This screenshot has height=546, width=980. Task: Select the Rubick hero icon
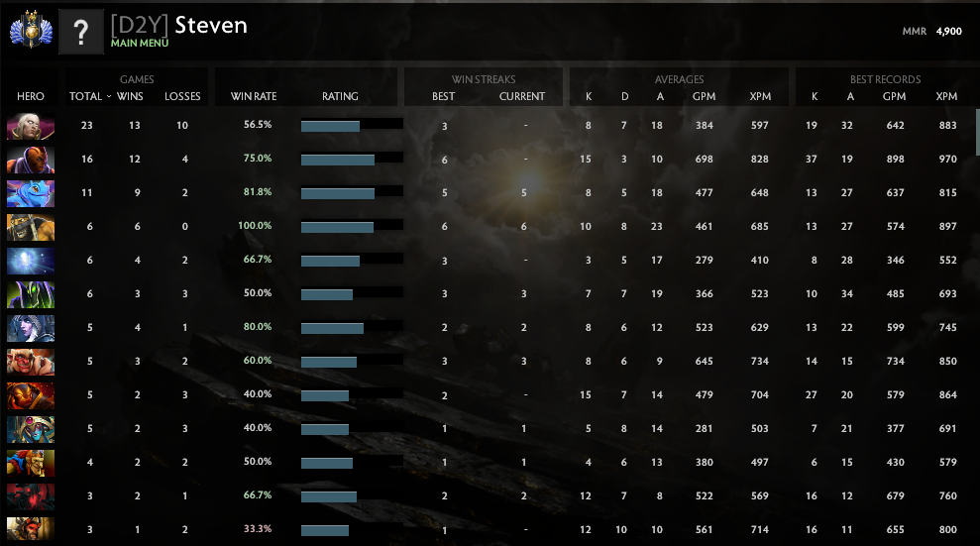tap(31, 294)
